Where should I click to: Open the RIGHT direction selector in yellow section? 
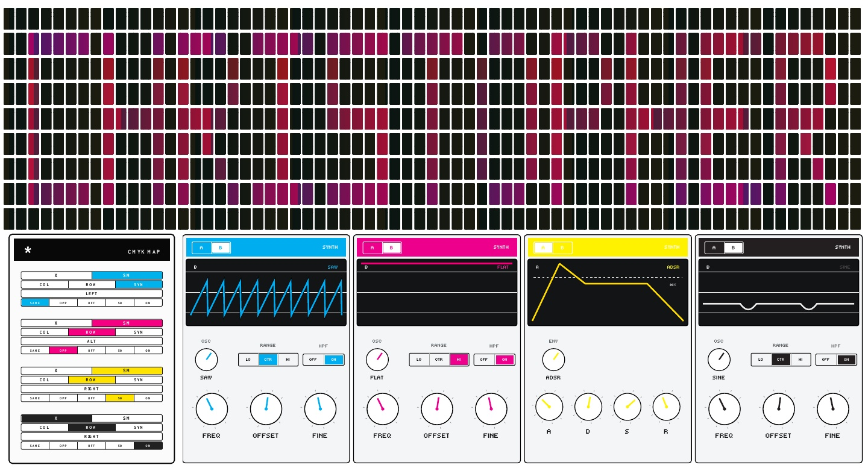(x=92, y=388)
